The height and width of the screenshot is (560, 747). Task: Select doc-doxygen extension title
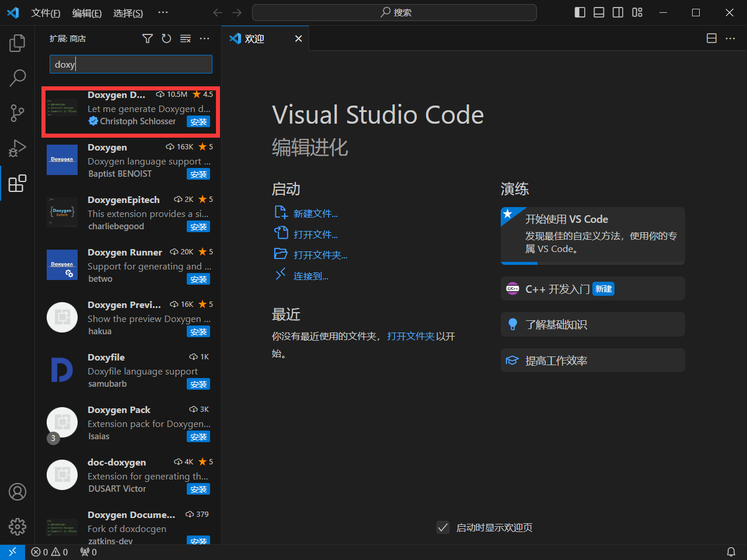click(x=117, y=462)
